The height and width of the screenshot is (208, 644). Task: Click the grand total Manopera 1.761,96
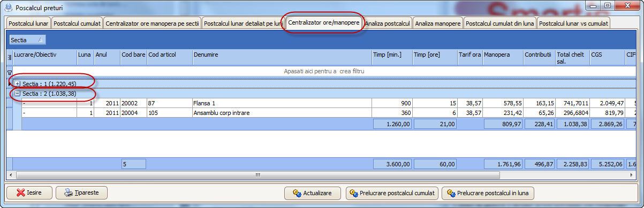(x=503, y=164)
